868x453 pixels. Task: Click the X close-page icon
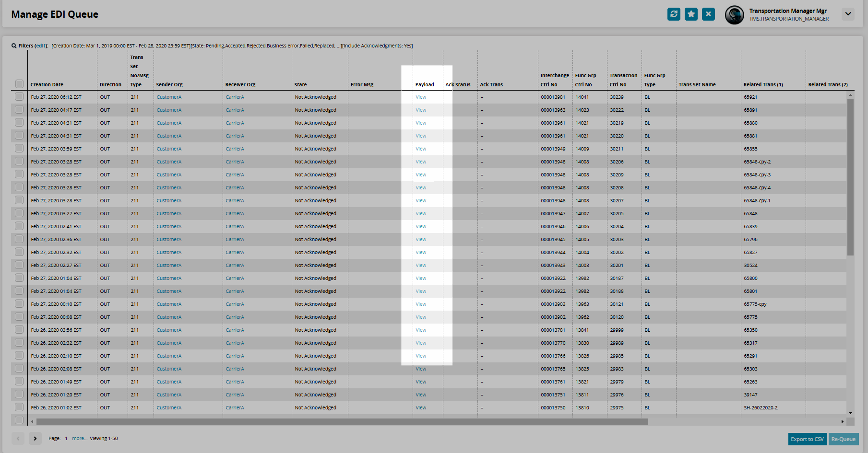(x=708, y=14)
